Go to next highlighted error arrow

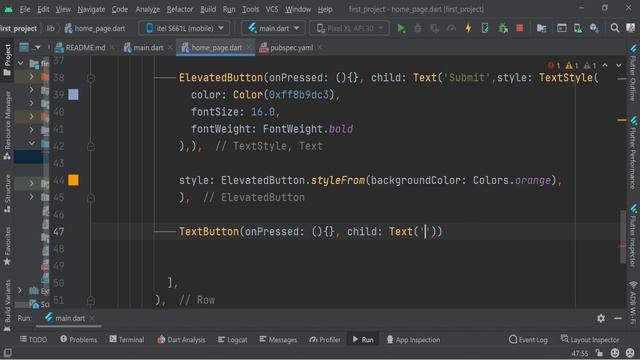pos(619,65)
